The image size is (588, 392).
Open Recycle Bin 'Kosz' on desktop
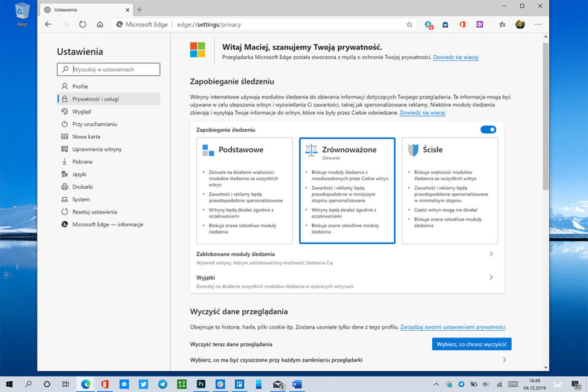point(22,15)
